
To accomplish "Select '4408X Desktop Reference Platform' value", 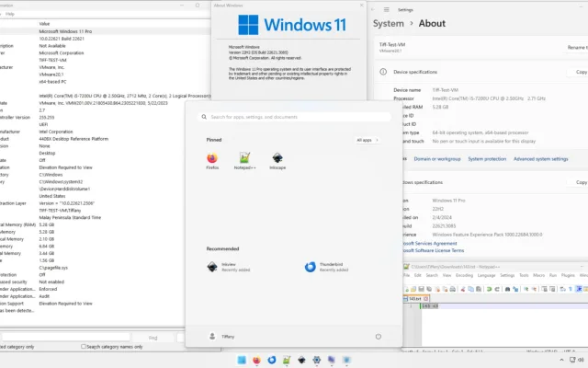I will pos(73,139).
